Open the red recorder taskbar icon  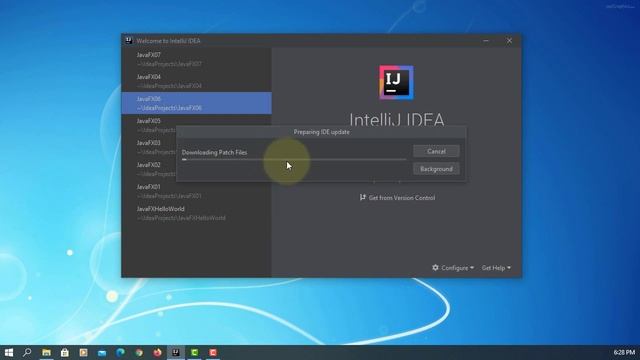213,352
